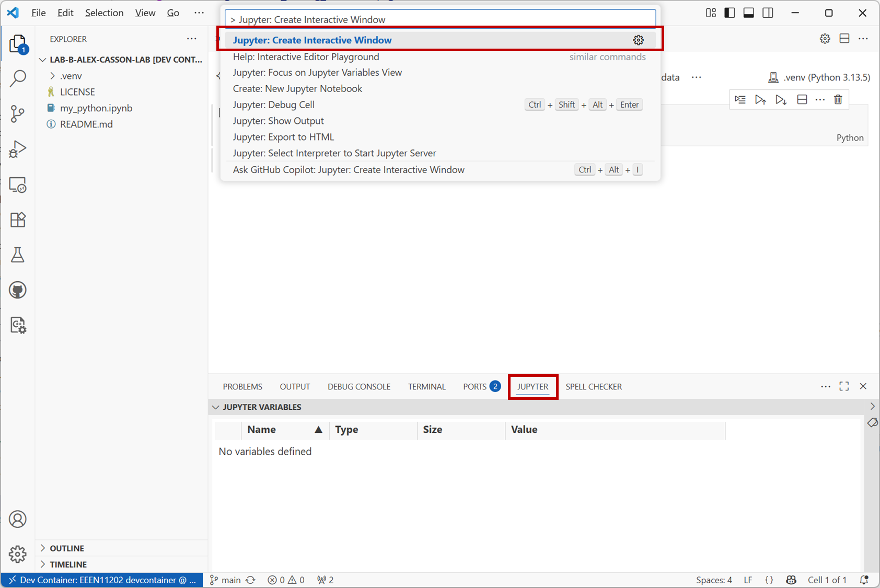Screen dimensions: 880x588
Task: Maximize the panel size toggle
Action: 844,386
